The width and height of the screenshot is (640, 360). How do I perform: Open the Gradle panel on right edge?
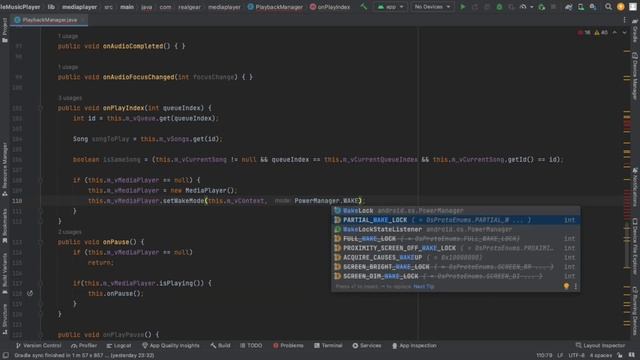point(635,31)
